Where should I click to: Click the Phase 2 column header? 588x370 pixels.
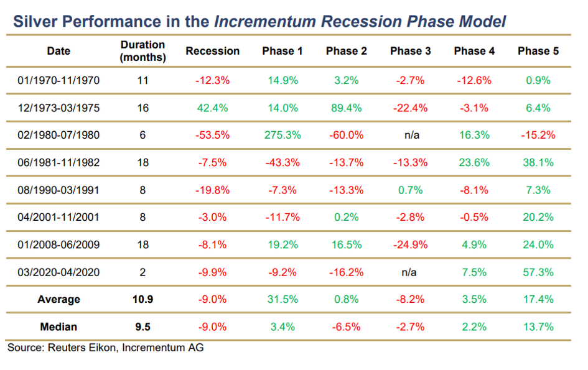point(346,51)
